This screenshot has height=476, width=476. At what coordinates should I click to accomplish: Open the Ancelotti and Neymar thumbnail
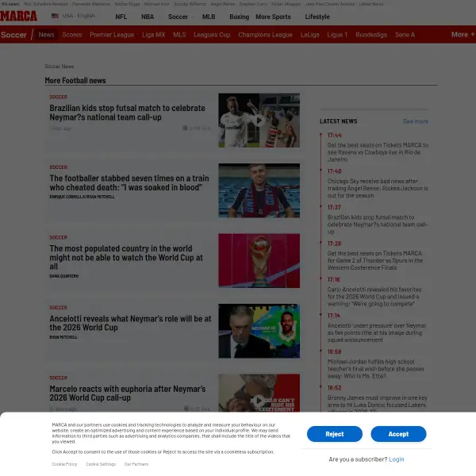(x=259, y=331)
